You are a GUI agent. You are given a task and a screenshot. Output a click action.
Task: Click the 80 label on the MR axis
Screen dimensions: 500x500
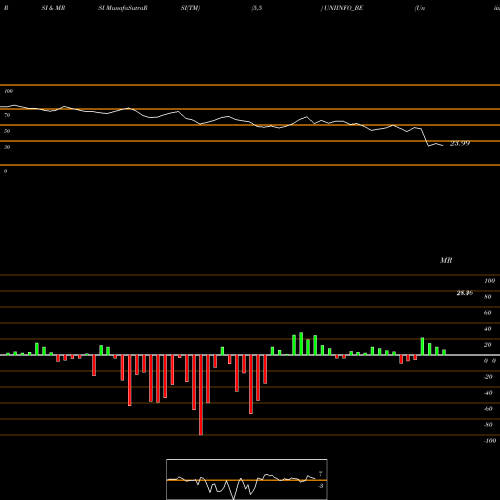[x=488, y=297]
